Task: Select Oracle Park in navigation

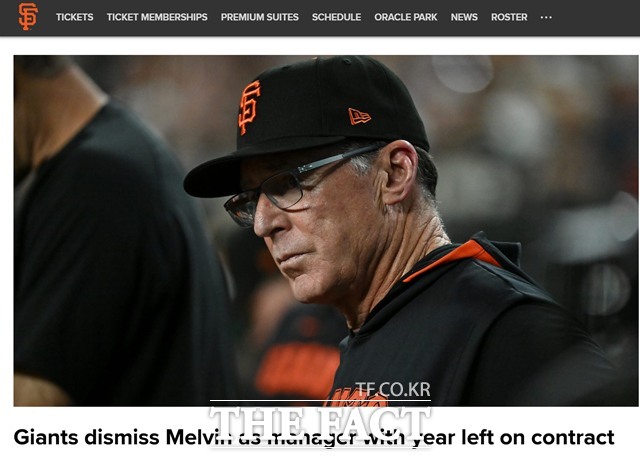Action: click(406, 17)
